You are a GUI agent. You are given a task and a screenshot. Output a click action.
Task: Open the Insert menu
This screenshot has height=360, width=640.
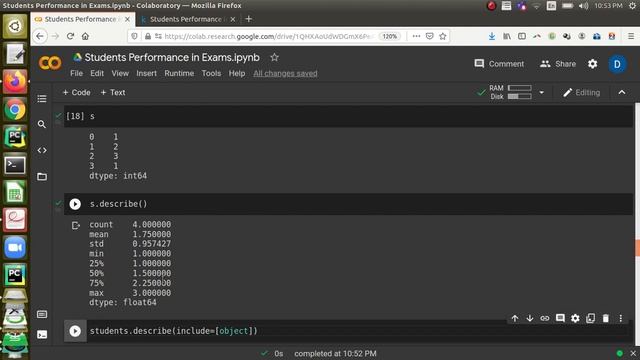pos(147,73)
